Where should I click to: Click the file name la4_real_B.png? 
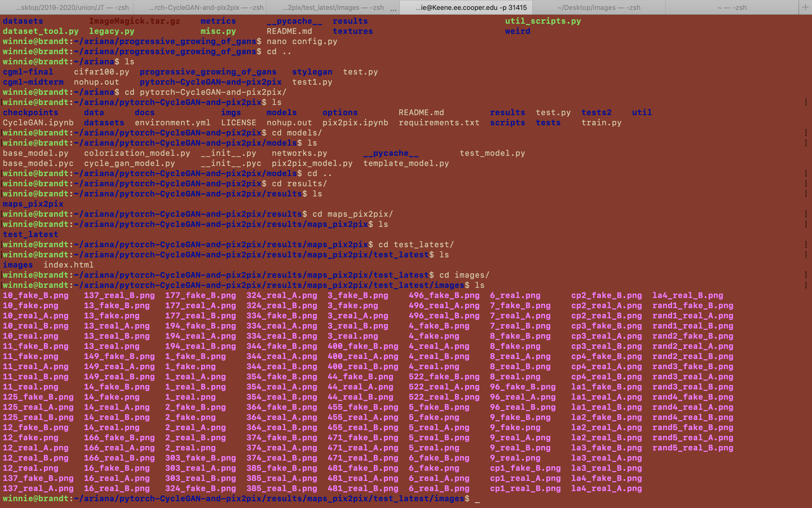[x=687, y=295]
